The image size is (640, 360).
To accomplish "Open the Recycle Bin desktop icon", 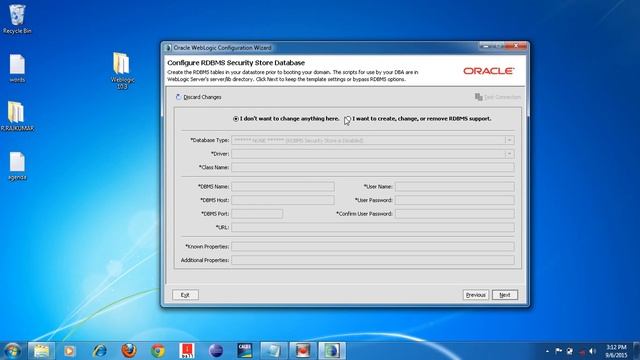I will (x=17, y=19).
